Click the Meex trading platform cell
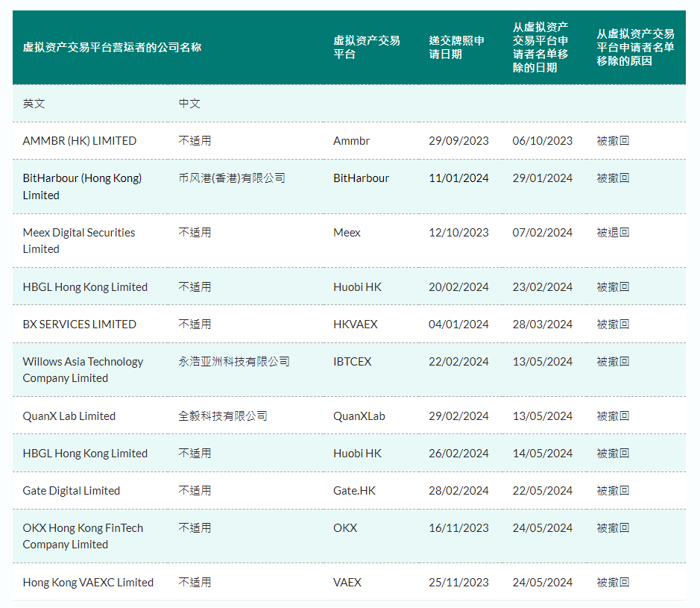 click(x=347, y=233)
